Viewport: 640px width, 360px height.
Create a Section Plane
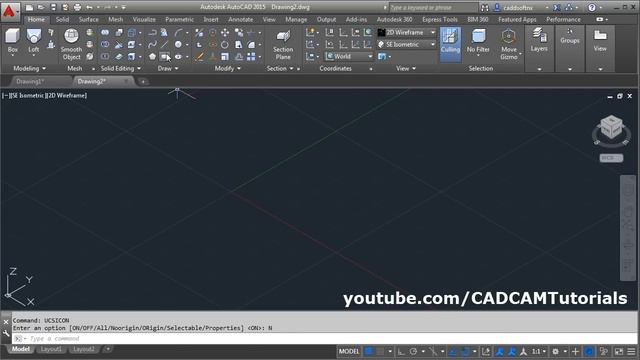tap(283, 44)
